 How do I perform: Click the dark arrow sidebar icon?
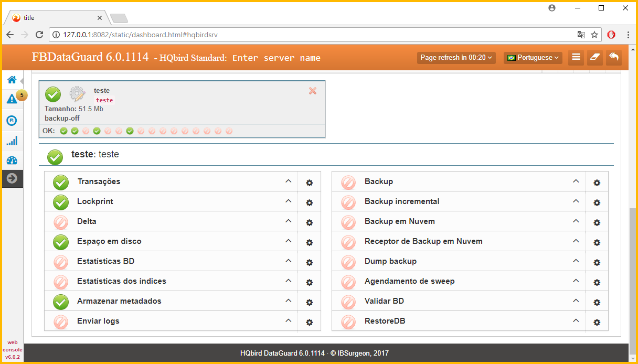click(12, 178)
